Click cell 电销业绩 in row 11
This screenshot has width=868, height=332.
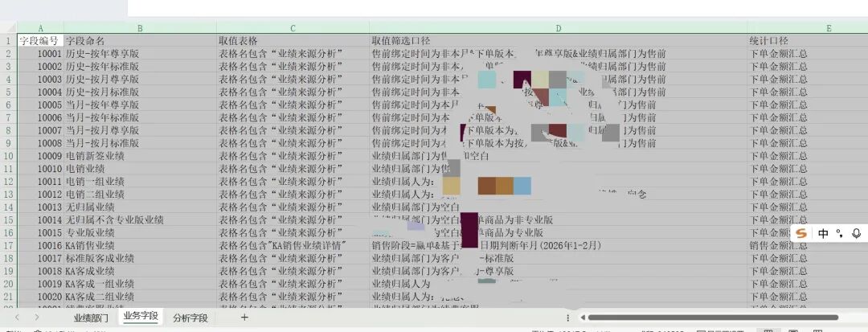(140, 169)
